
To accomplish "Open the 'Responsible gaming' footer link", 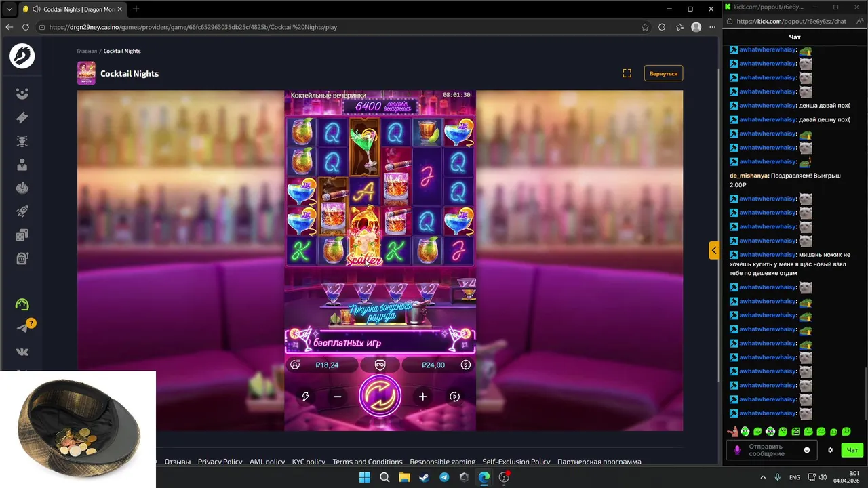I will (442, 462).
